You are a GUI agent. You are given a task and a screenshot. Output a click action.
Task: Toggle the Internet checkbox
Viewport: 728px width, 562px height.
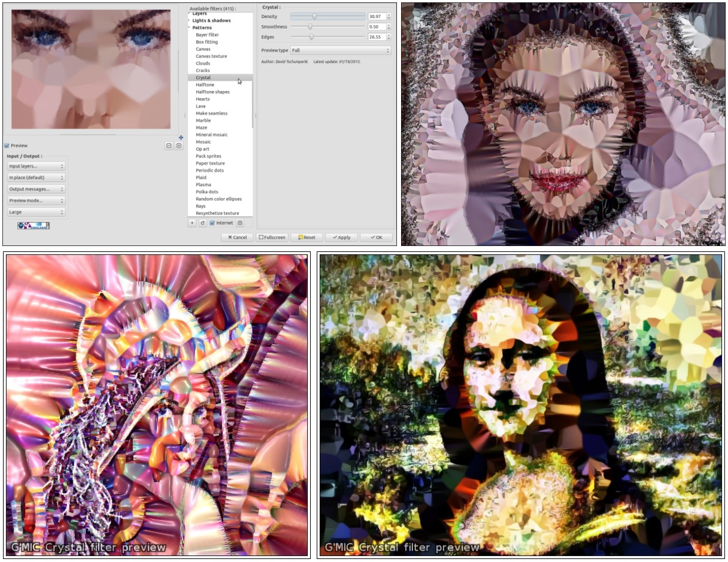[x=212, y=223]
